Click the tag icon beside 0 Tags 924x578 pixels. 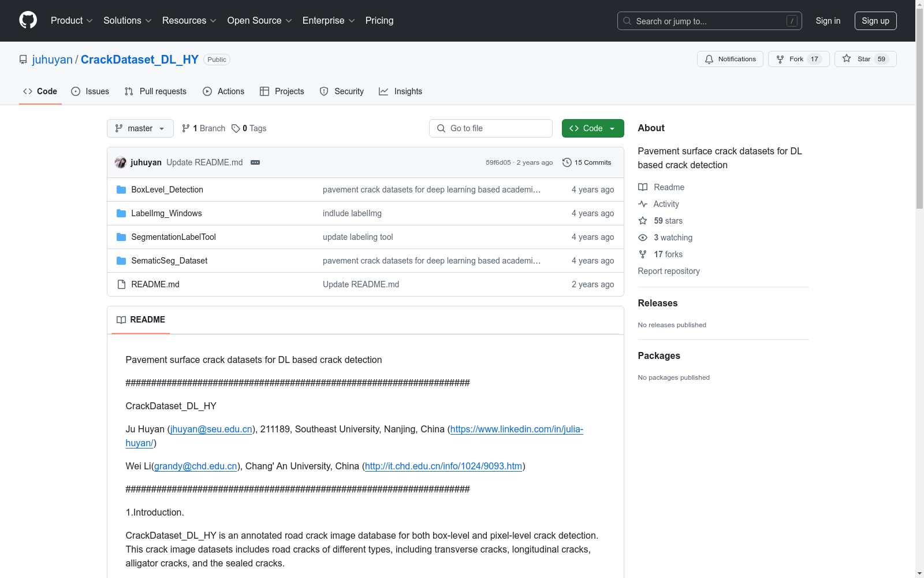pyautogui.click(x=236, y=128)
